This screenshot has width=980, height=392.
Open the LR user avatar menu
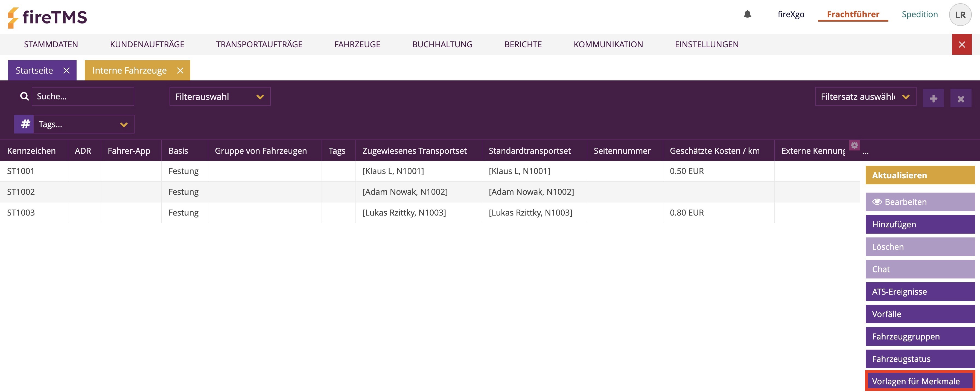(960, 15)
